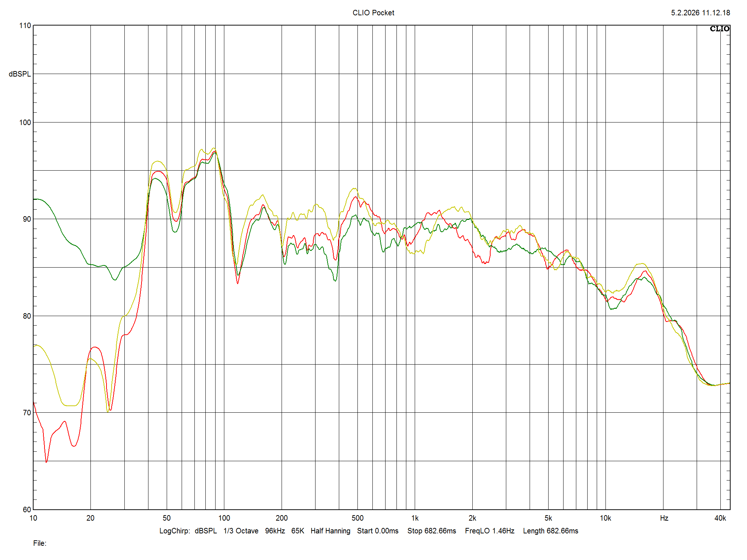Click the FreqLO 1.46Hz text
Viewport: 747px width, 560px height.
coord(489,531)
